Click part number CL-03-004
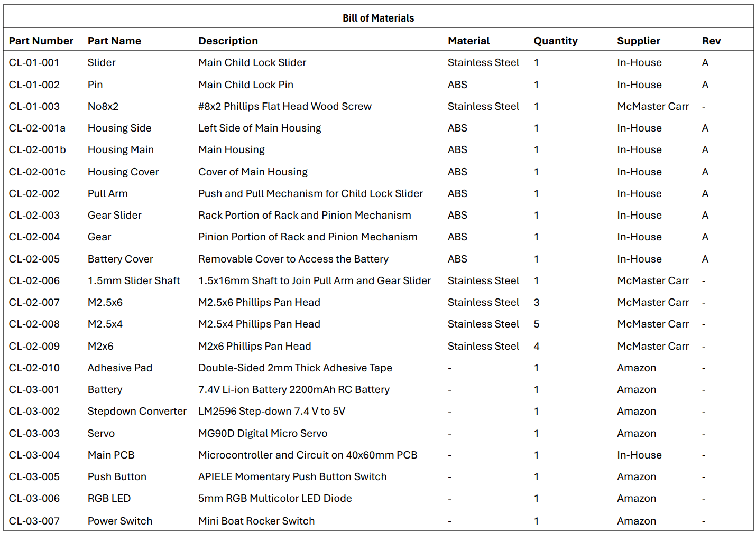 [34, 455]
